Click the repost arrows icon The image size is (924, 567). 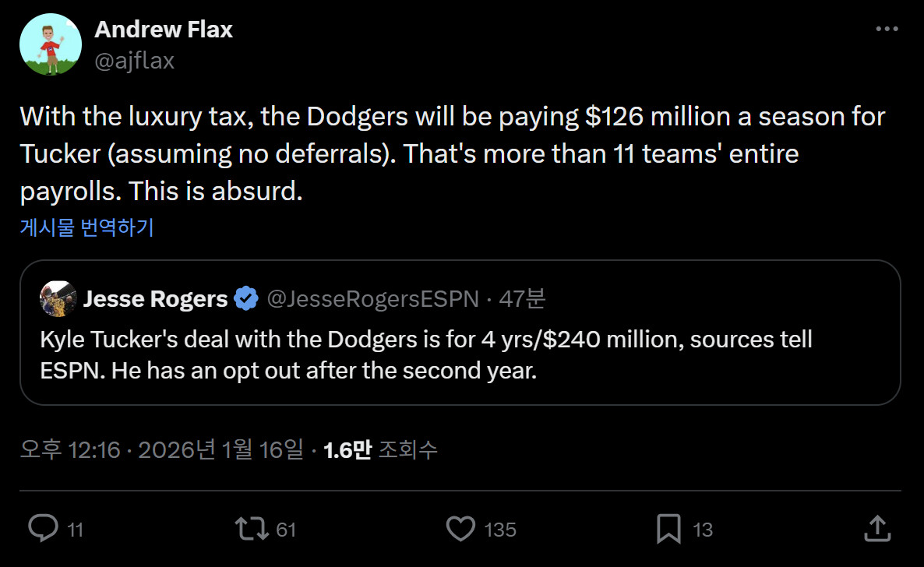tap(250, 529)
